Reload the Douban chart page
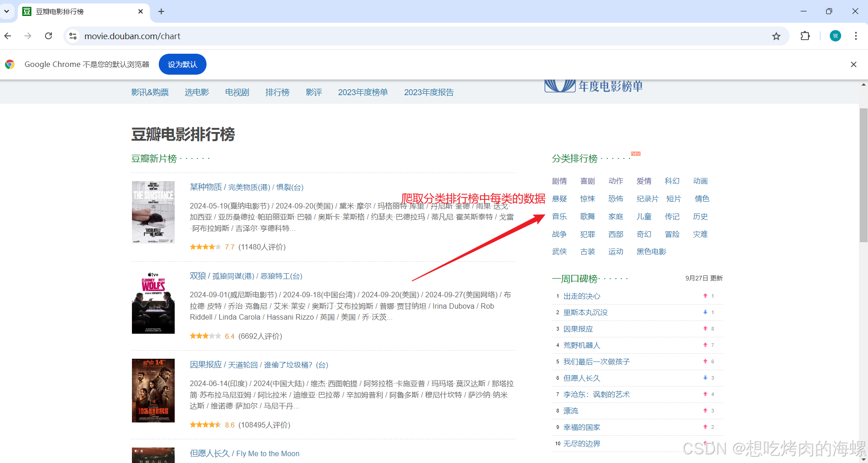Viewport: 868px width, 463px height. click(x=49, y=36)
